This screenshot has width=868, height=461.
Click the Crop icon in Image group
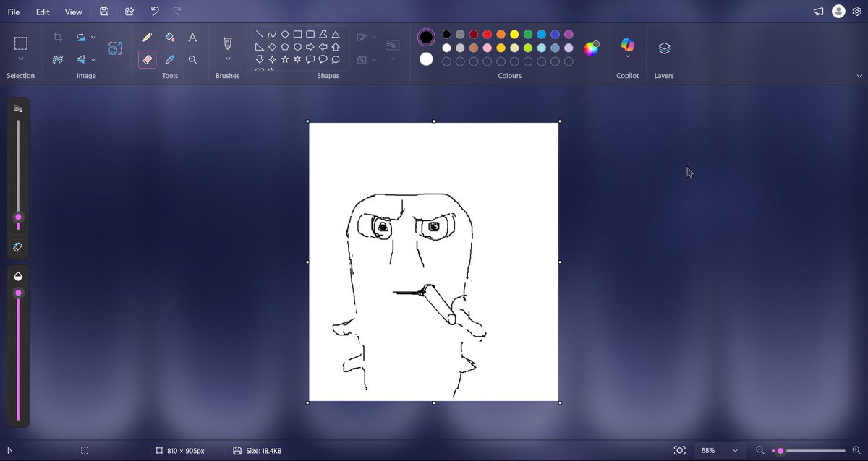(x=58, y=37)
